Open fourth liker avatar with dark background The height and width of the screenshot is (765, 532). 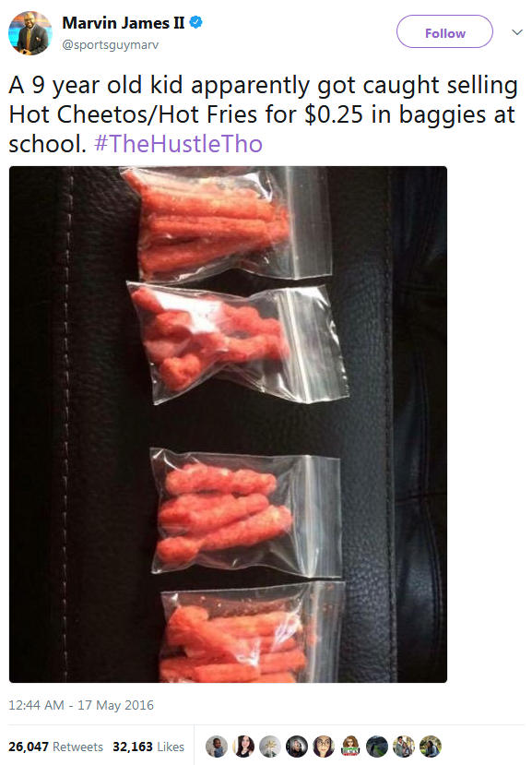[297, 747]
